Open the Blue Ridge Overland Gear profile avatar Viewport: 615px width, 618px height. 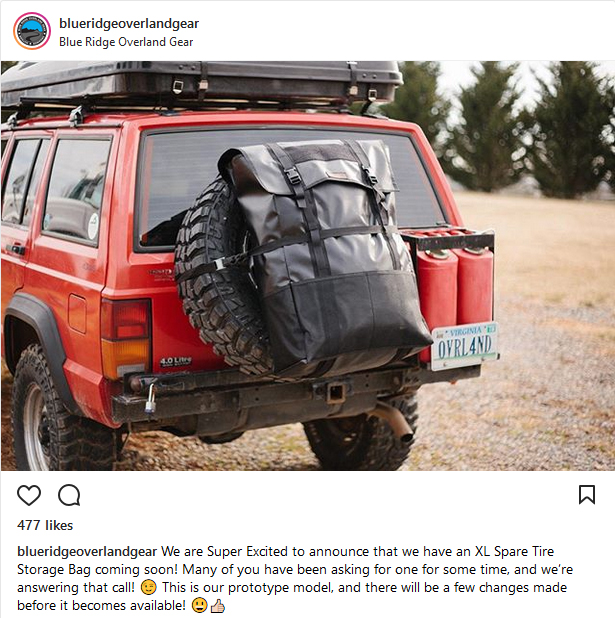32,31
